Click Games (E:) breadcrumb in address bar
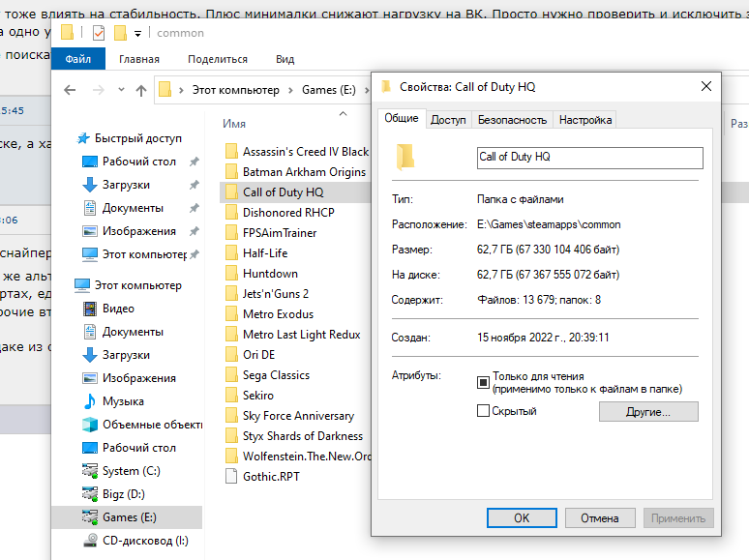 329,90
